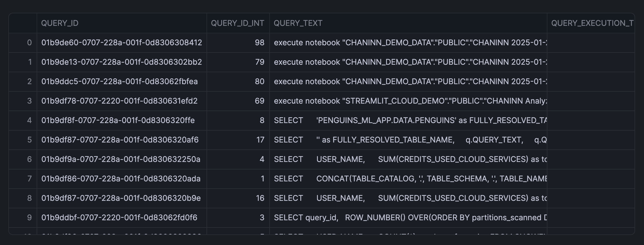Click query ID ending in 2fbfea
This screenshot has height=245, width=644.
point(119,81)
